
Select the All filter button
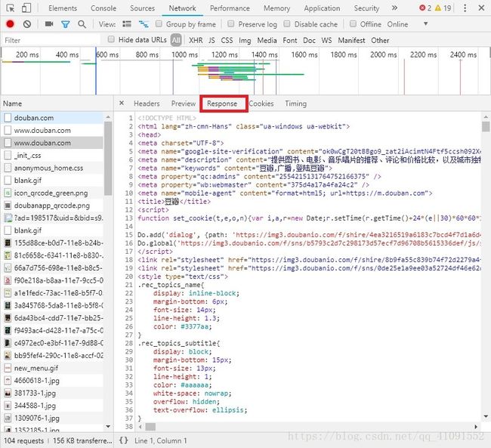click(176, 40)
